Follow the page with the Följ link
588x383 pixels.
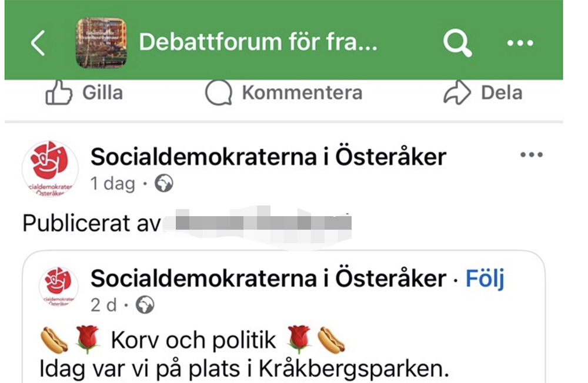[x=485, y=278]
